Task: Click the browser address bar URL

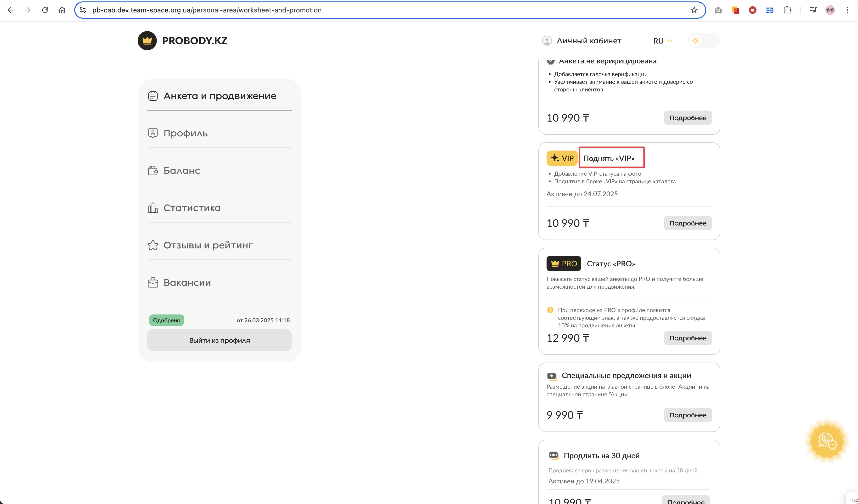Action: 207,10
